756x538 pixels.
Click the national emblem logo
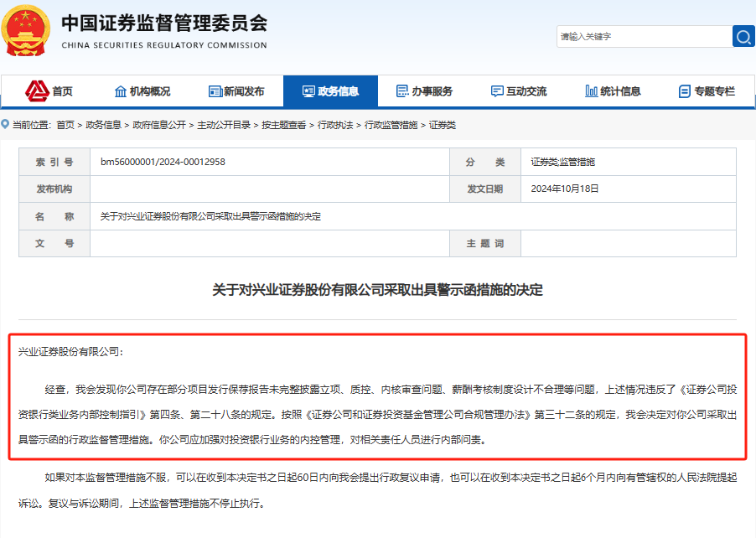[25, 31]
